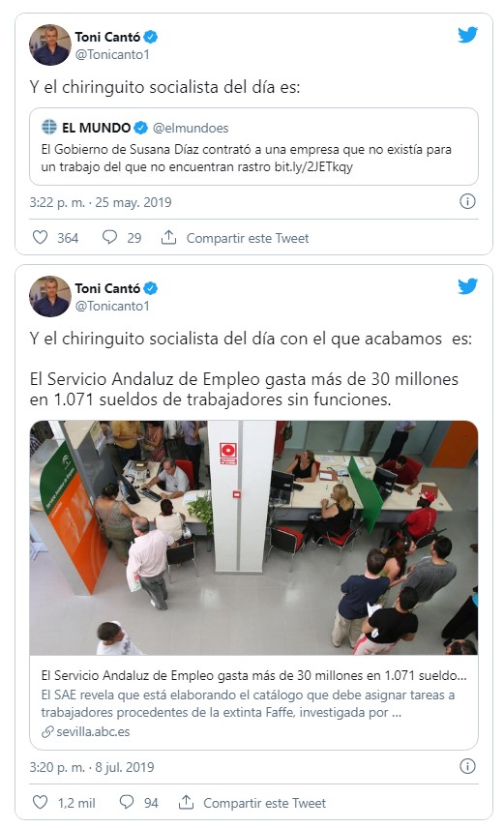
Task: Open the bit.ly/2JETkqy link
Action: tap(313, 167)
